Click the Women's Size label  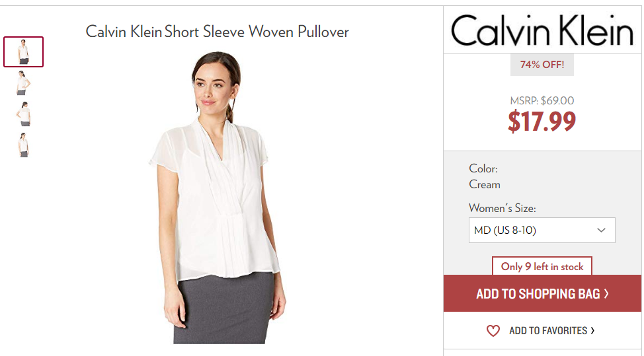point(503,208)
